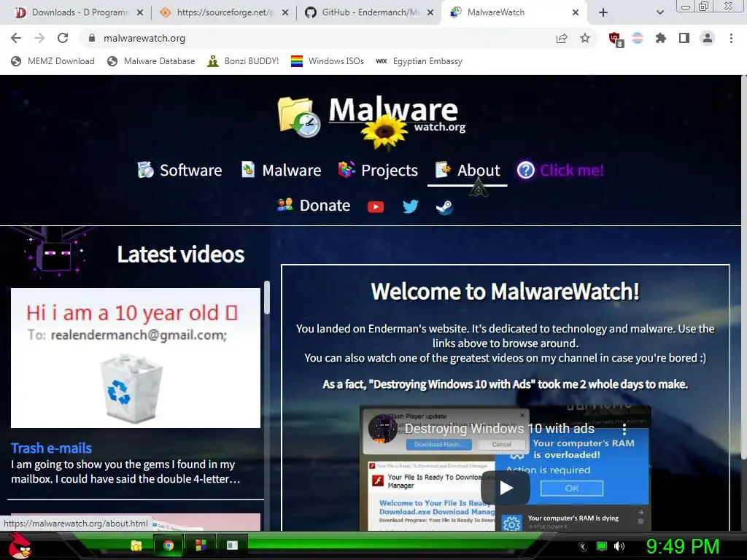Open the colorful squares taskbar app
747x560 pixels.
(201, 545)
